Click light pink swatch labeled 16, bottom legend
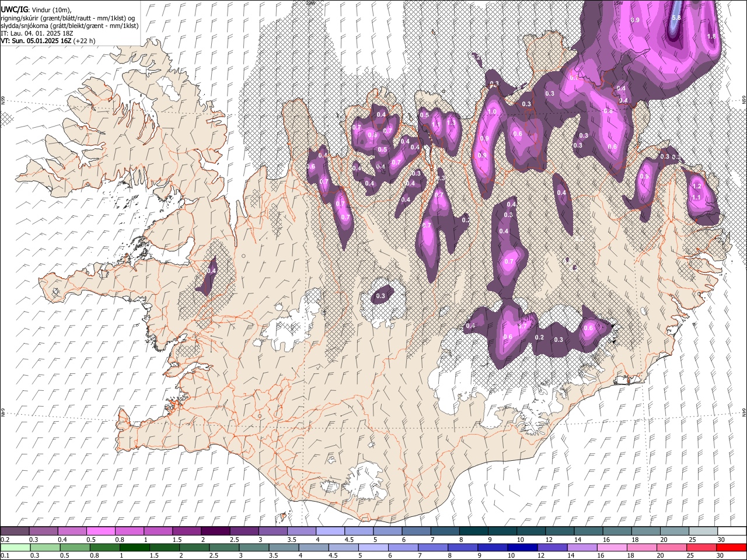Viewport: 747px width, 560px height. [x=612, y=548]
